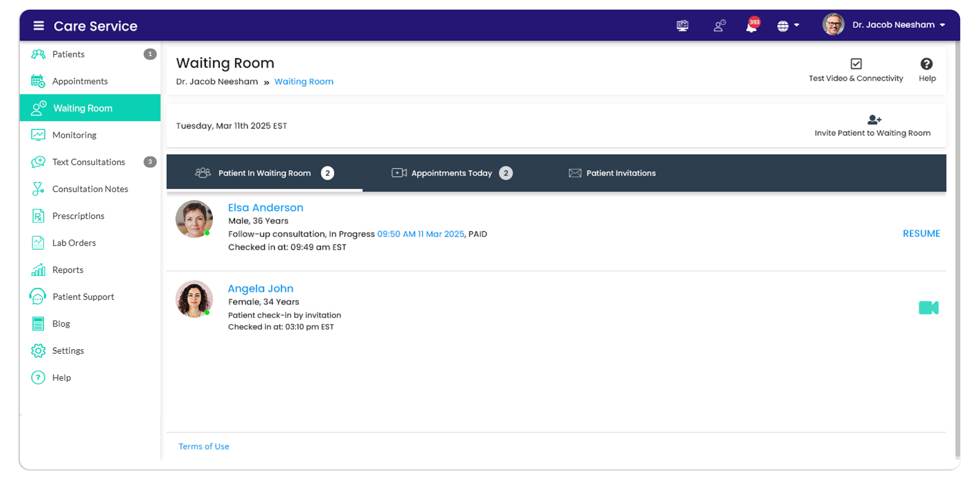The height and width of the screenshot is (479, 980).
Task: Open Terms of Use link
Action: click(x=204, y=446)
